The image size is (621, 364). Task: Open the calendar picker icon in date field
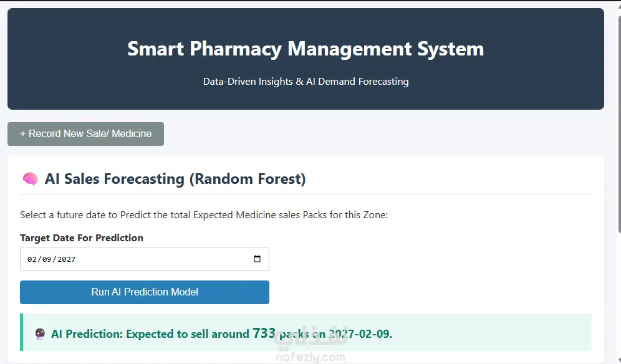[x=257, y=259]
